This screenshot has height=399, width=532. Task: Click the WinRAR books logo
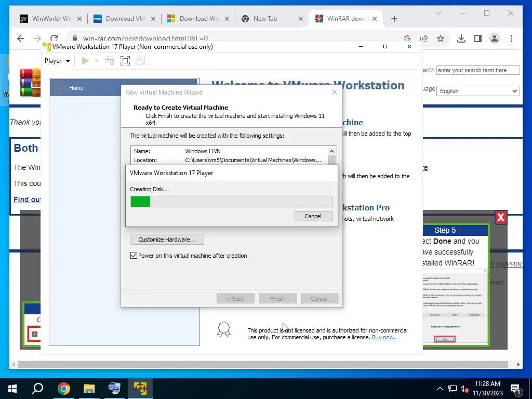(x=30, y=83)
